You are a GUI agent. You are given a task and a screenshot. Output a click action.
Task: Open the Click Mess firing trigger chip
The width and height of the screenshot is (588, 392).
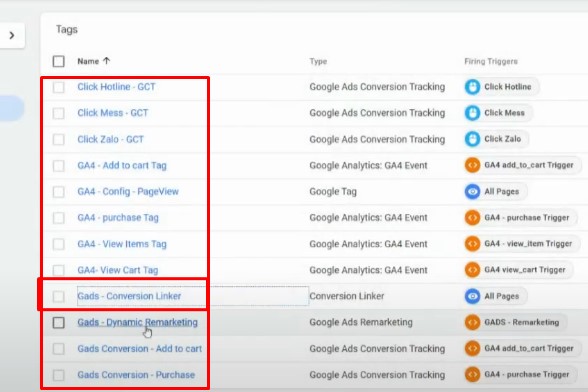[498, 113]
